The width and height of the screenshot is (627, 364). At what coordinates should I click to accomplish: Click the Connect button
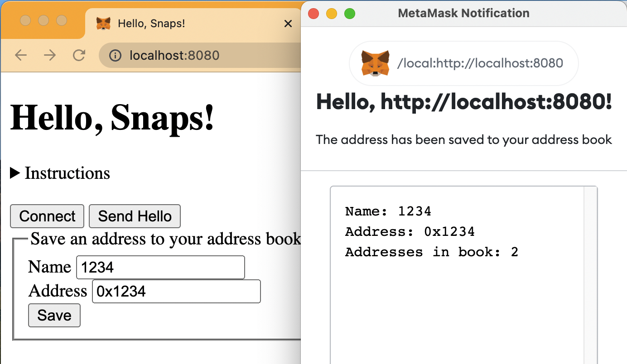pyautogui.click(x=47, y=216)
